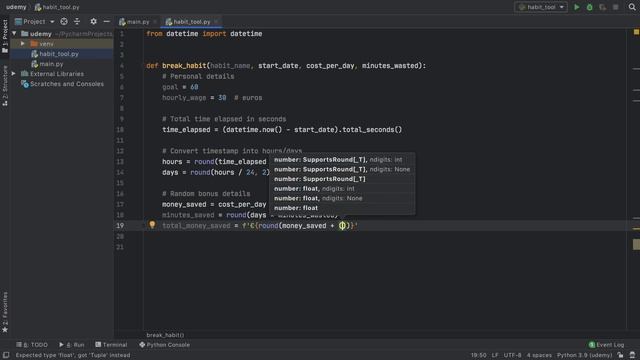Screen dimensions: 640x360
Task: Expand the venv folder
Action: click(x=23, y=43)
